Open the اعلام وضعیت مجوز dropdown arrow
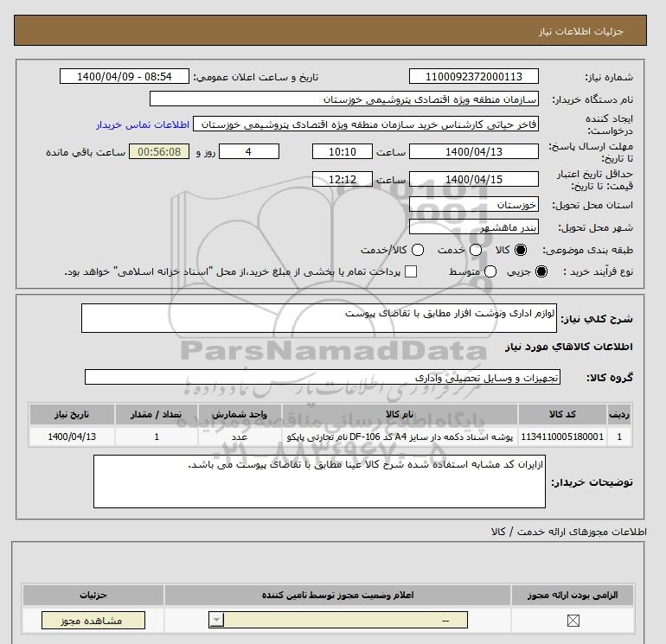The width and height of the screenshot is (666, 644). [216, 620]
